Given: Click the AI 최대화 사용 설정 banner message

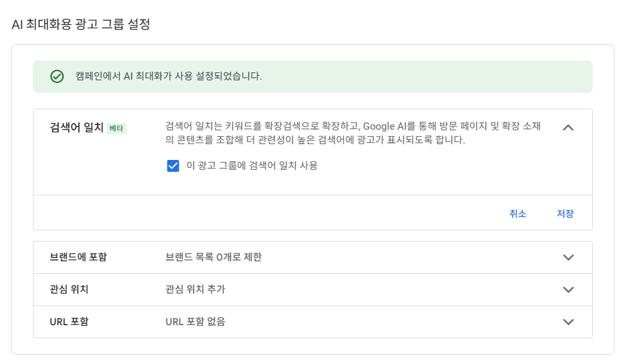Looking at the screenshot, I should pos(169,76).
